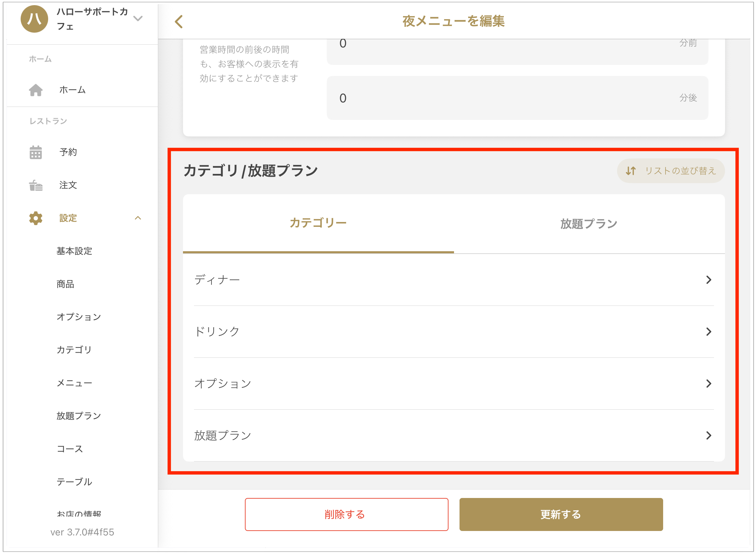The image size is (756, 554).
Task: Go to テーブル settings in sidebar
Action: pyautogui.click(x=74, y=482)
